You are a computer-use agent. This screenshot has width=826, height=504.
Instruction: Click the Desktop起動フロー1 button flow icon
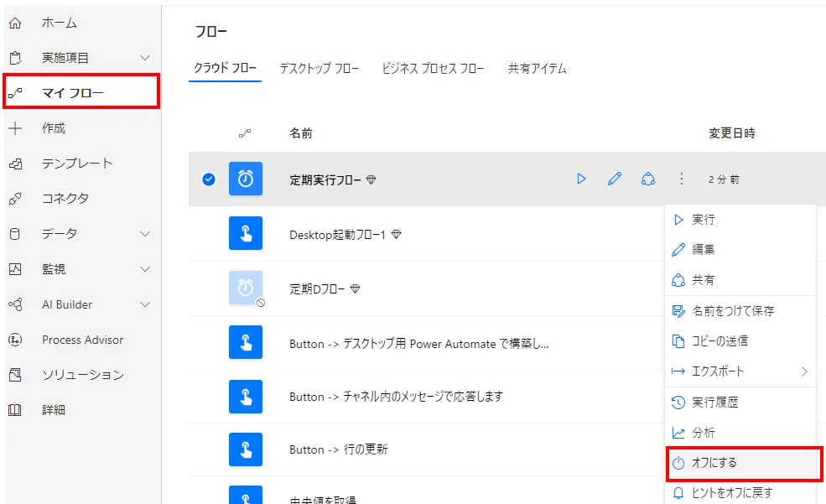tap(246, 233)
